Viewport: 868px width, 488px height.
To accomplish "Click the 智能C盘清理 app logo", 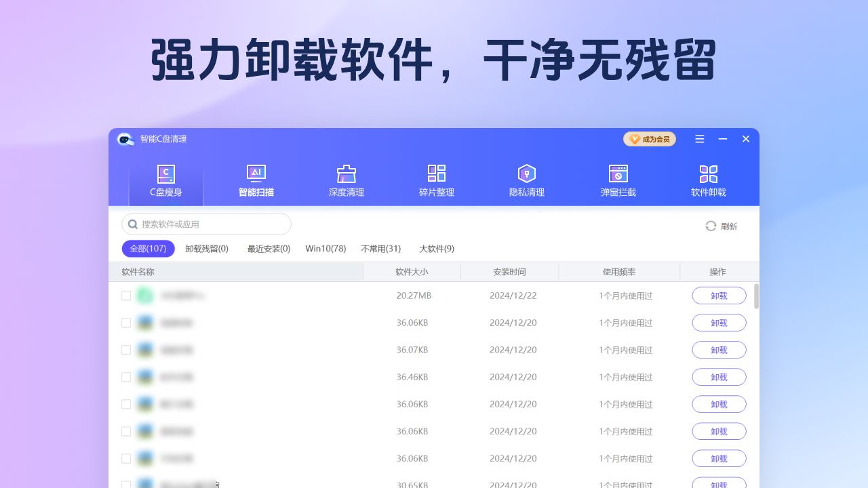I will (125, 139).
